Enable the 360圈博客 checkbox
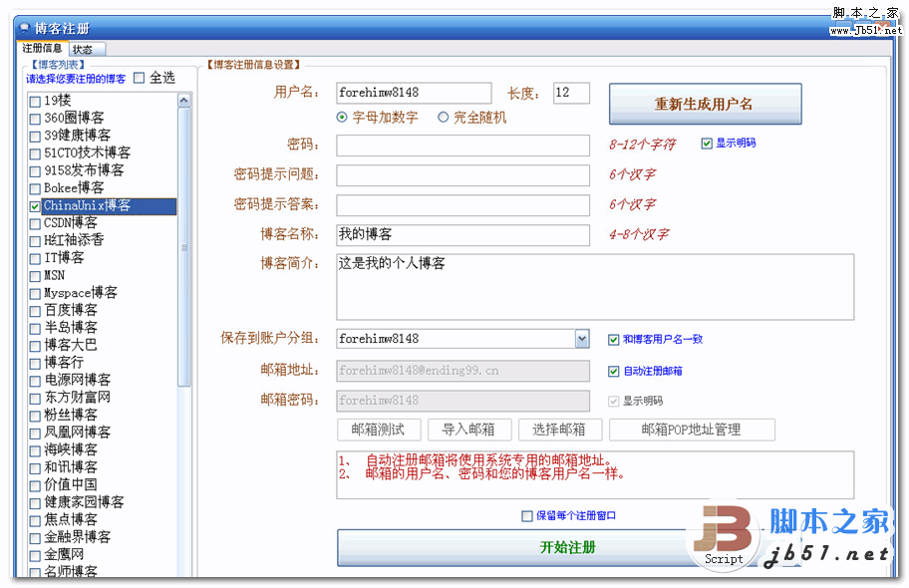The image size is (909, 588). pos(35,119)
